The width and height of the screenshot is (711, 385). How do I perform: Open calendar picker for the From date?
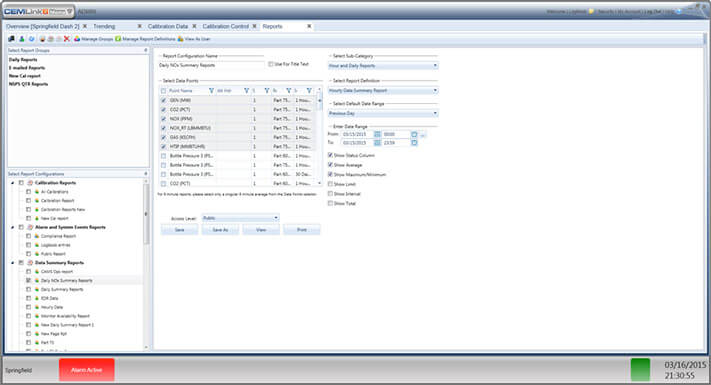click(377, 134)
